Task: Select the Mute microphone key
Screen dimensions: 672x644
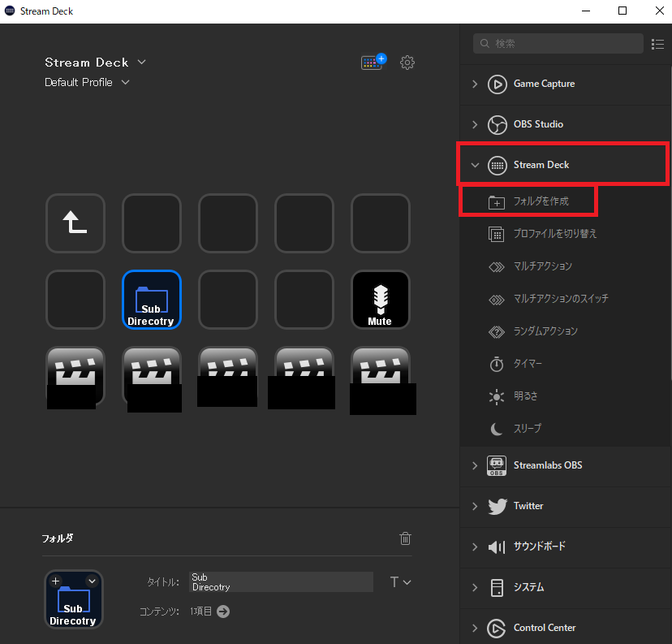Action: pyautogui.click(x=381, y=300)
